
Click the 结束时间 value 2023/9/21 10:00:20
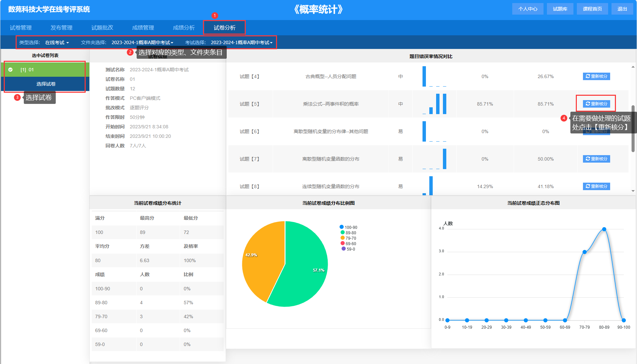(x=150, y=136)
